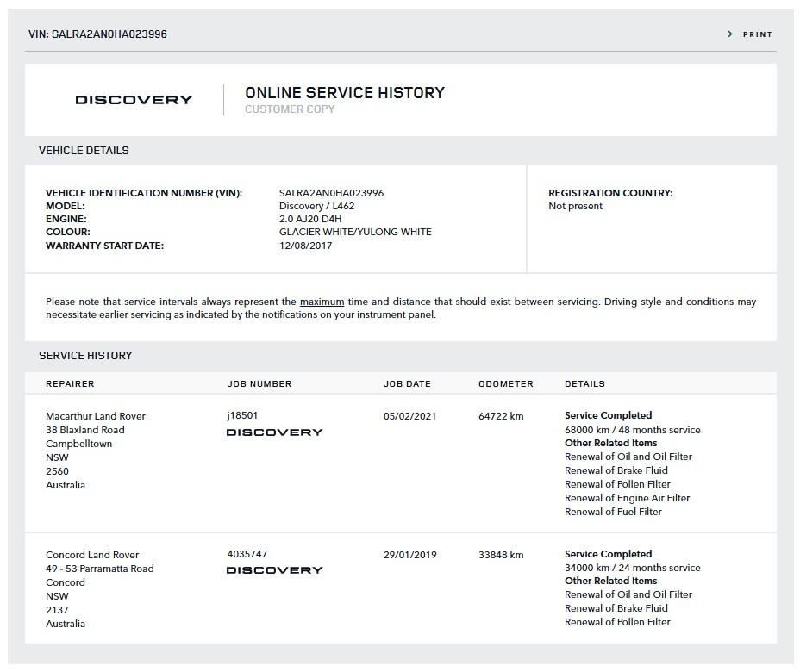Select the job date 29/01/2019
Viewport: 800px width, 672px height.
409,555
